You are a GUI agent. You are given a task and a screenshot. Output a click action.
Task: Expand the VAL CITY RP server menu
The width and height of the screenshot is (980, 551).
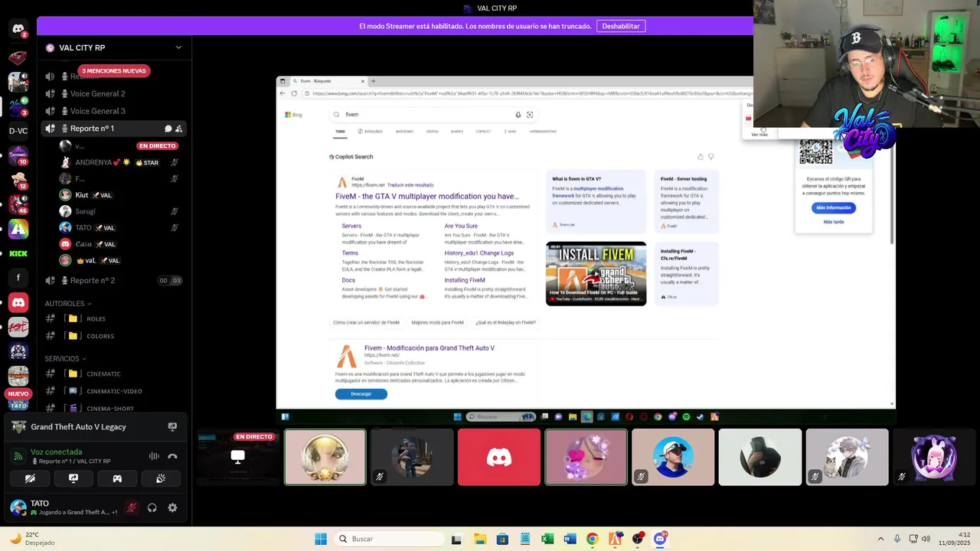click(x=178, y=47)
